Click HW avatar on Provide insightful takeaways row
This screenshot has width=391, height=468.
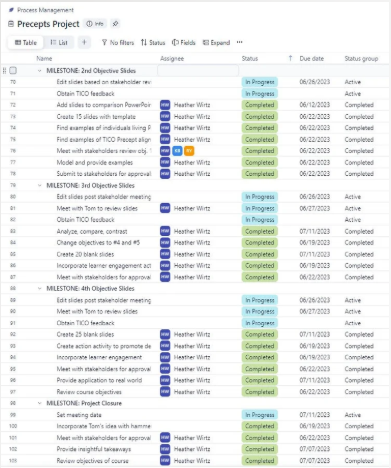tap(165, 449)
